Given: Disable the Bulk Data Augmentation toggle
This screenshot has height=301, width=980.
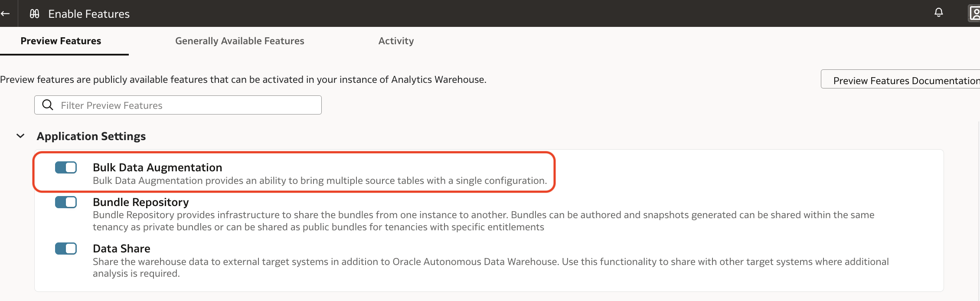Looking at the screenshot, I should pos(66,167).
